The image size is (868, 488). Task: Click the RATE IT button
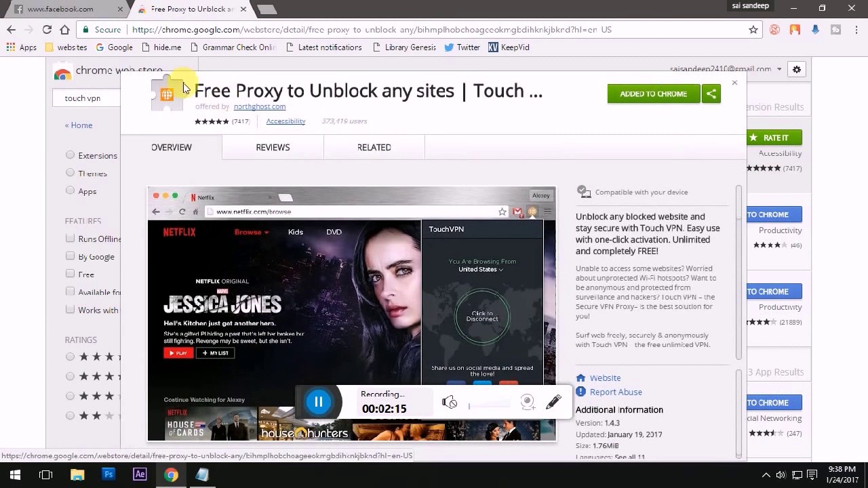[774, 138]
